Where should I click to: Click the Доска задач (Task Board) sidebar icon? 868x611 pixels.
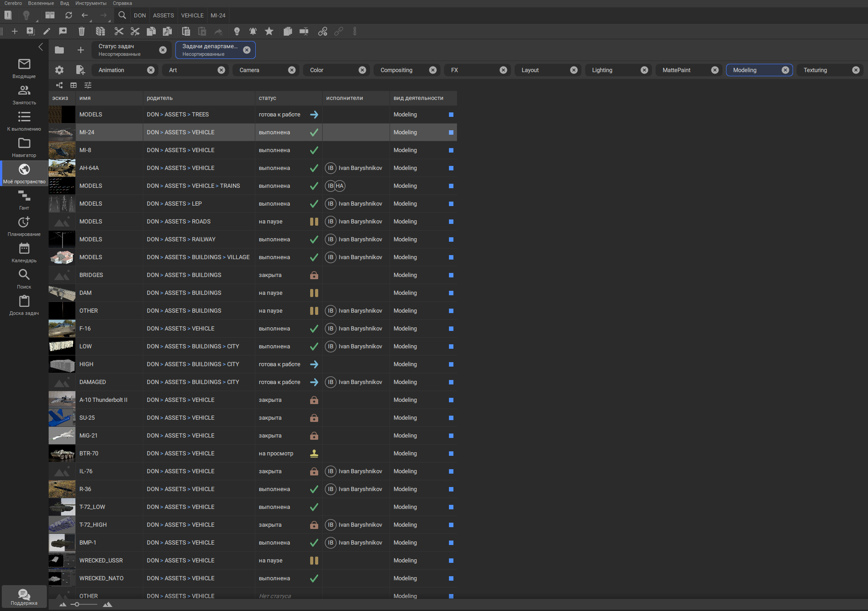pos(24,305)
